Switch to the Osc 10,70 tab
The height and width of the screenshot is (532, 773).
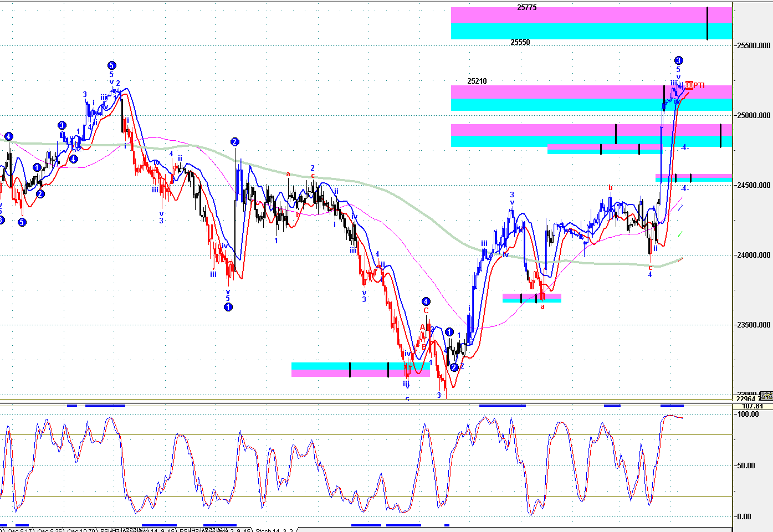pos(81,530)
